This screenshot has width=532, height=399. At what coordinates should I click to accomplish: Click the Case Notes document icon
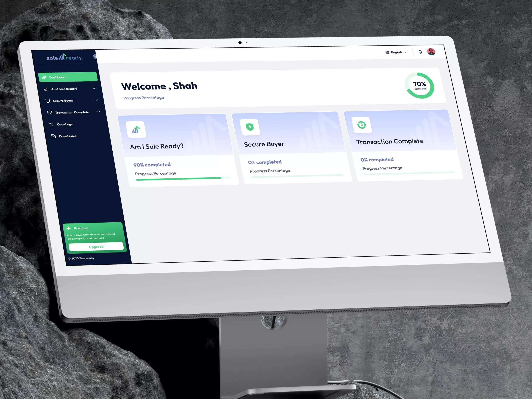click(53, 136)
